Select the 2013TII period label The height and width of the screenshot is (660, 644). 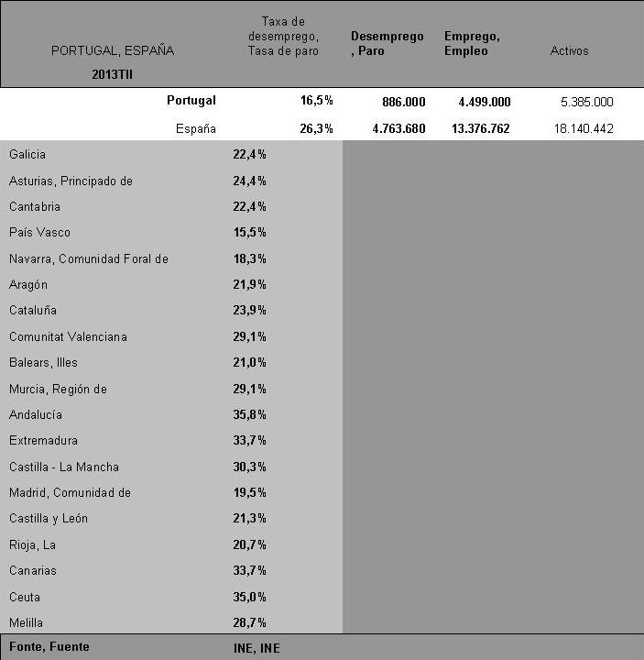point(112,75)
